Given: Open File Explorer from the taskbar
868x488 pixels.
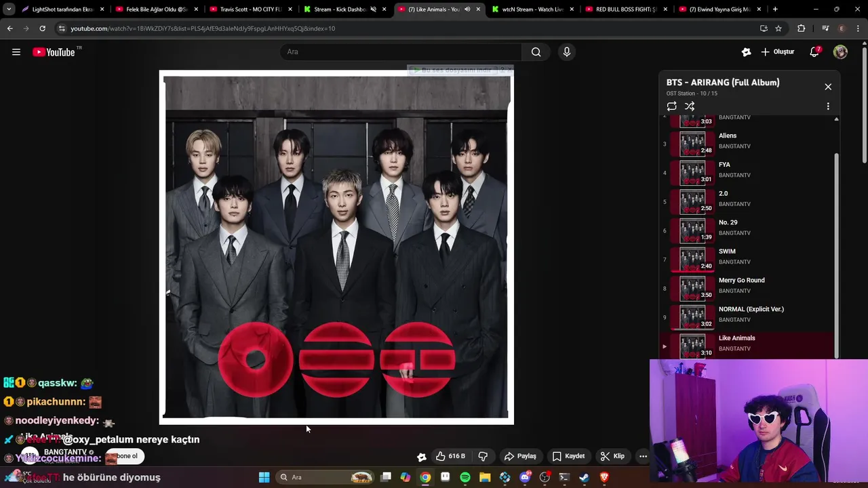Looking at the screenshot, I should (485, 477).
